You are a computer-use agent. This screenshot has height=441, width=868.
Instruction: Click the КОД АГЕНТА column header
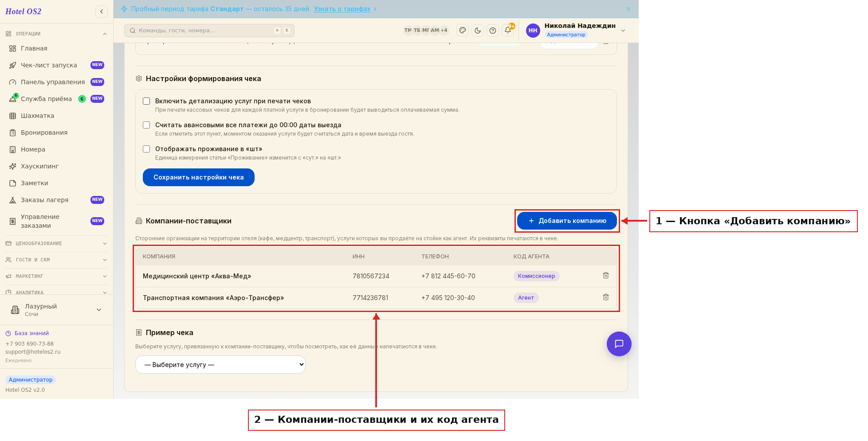point(531,257)
